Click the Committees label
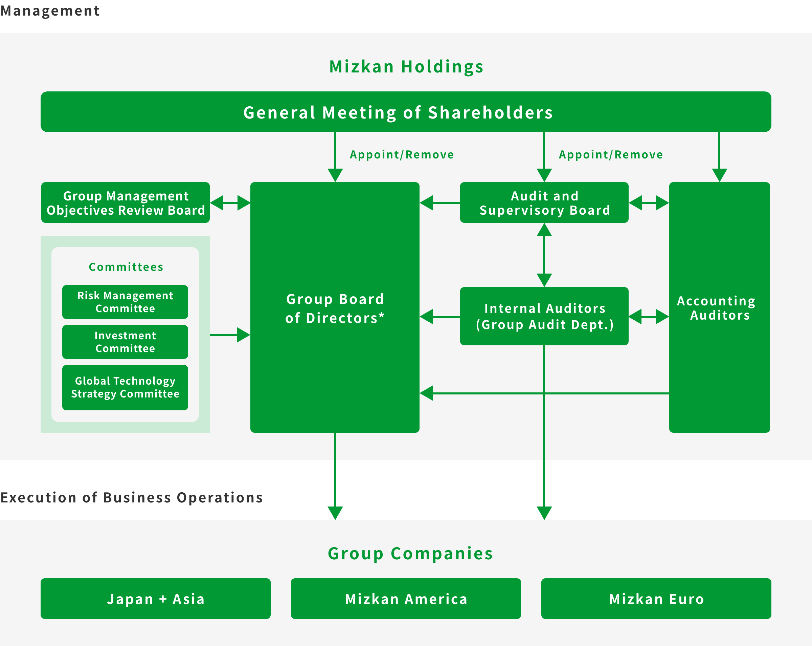812x646 pixels. point(126,267)
